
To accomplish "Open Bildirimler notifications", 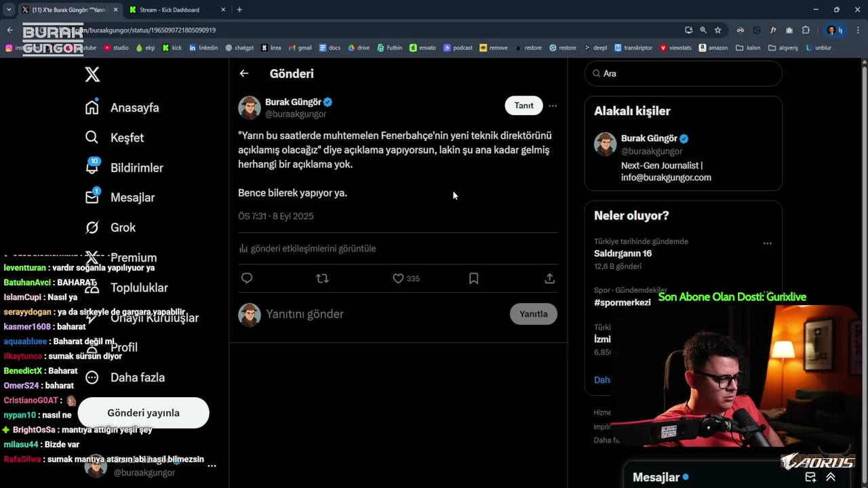I will [x=124, y=167].
